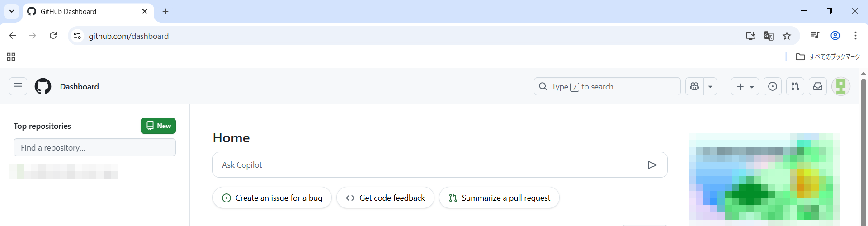Click the Type / to search box
868x226 pixels.
607,86
